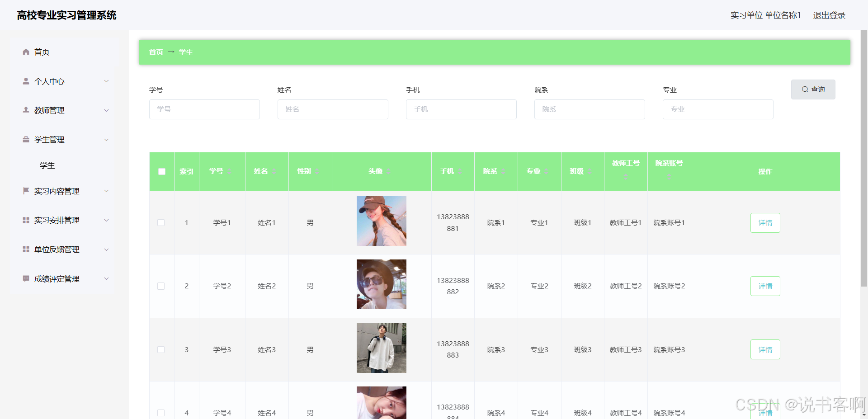
Task: Click the home icon beside 首页
Action: coord(26,52)
